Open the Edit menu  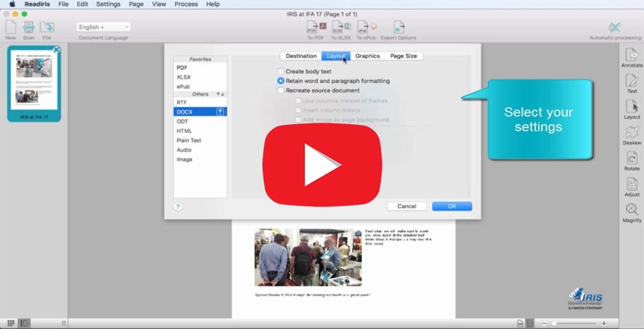tap(82, 4)
